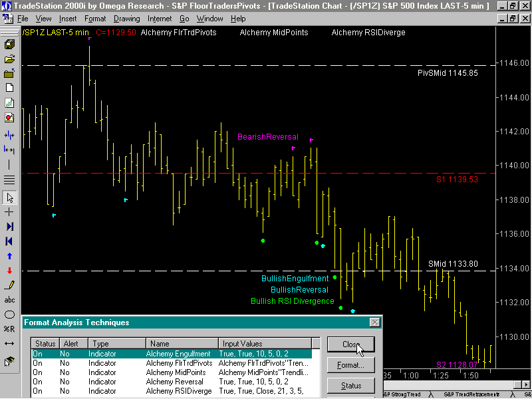Click the open folder icon in left toolbar
This screenshot has width=532, height=399.
pos(9,59)
